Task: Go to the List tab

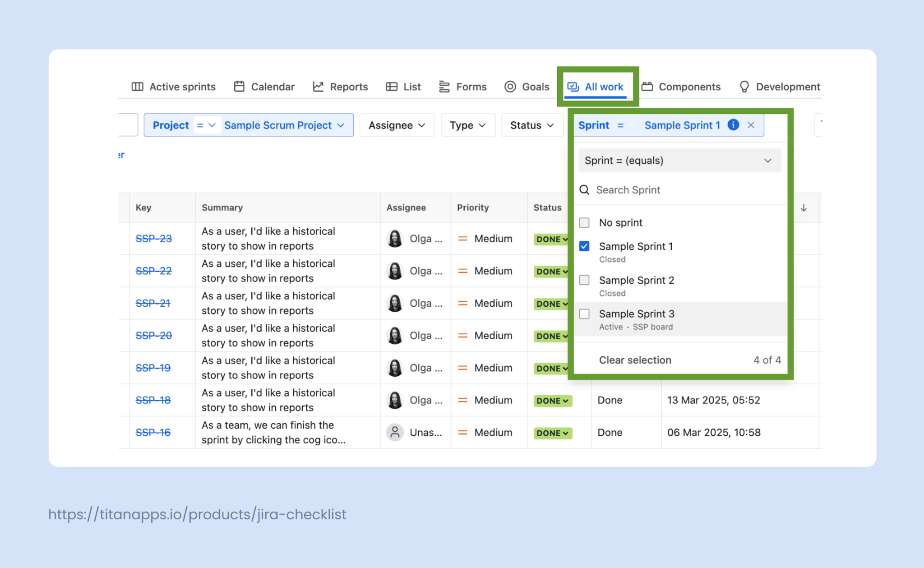Action: point(403,87)
